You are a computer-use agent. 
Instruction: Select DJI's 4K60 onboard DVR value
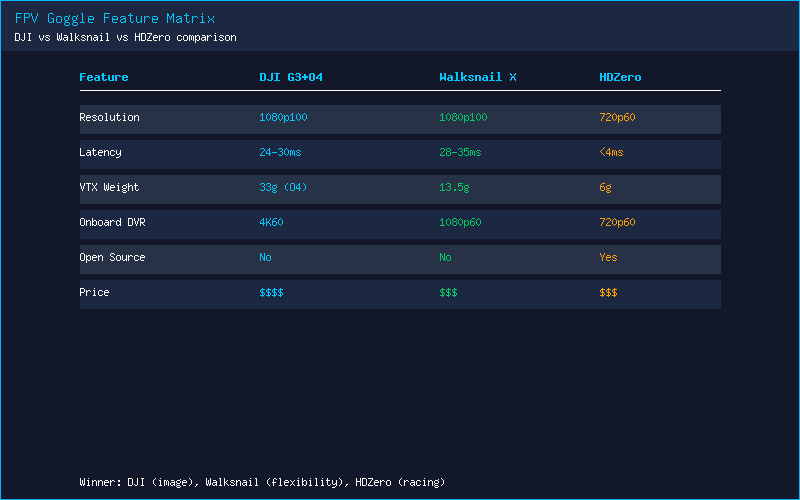(271, 222)
